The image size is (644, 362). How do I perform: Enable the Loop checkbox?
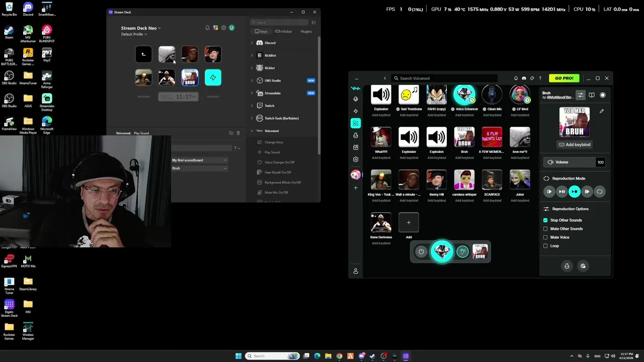pyautogui.click(x=545, y=246)
